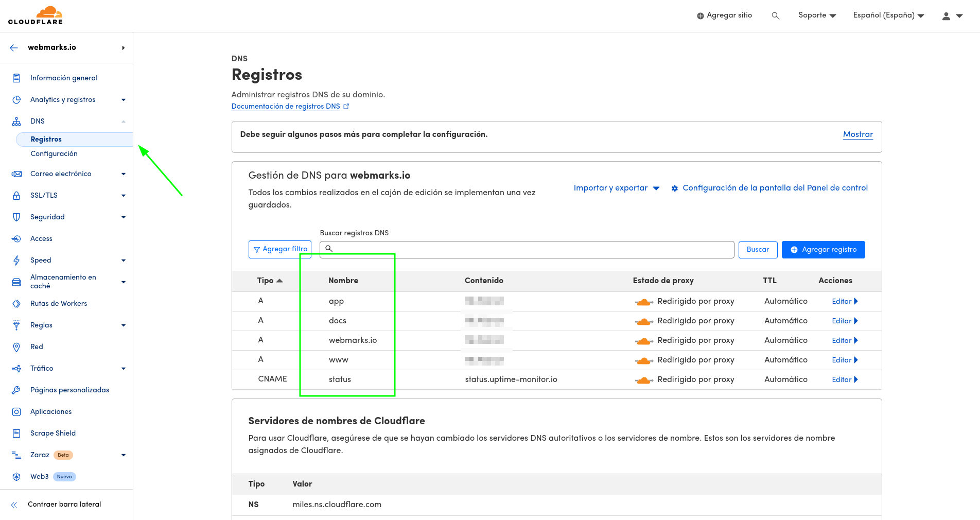The width and height of the screenshot is (980, 520).
Task: Click the Scrape Shield icon
Action: [17, 433]
